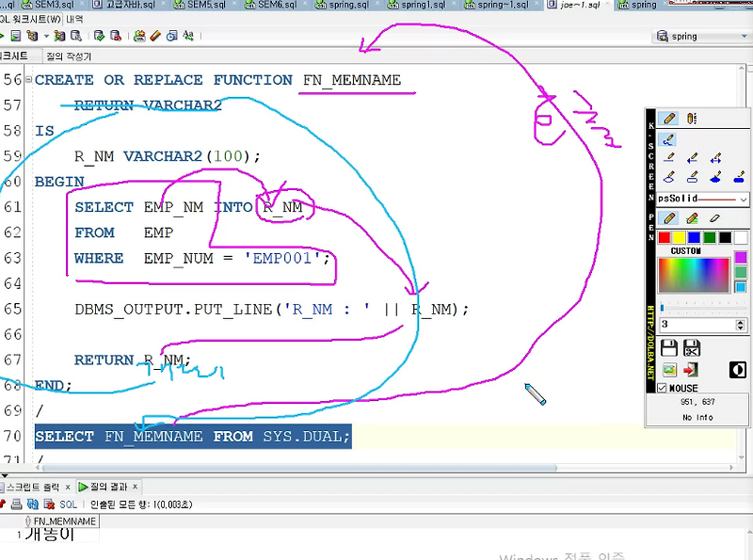Click the open file icon on main toolbar
Viewport: 753px width, 560px height.
point(16,37)
